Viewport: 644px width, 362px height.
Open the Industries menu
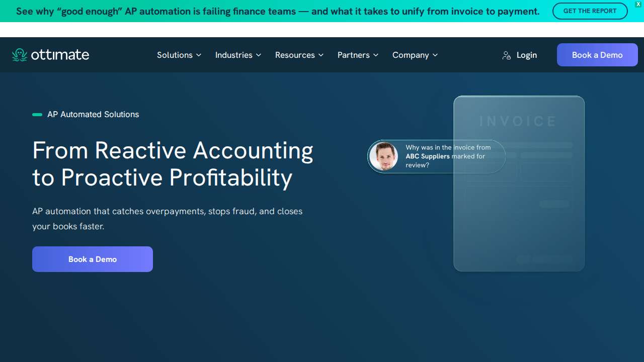click(x=234, y=55)
